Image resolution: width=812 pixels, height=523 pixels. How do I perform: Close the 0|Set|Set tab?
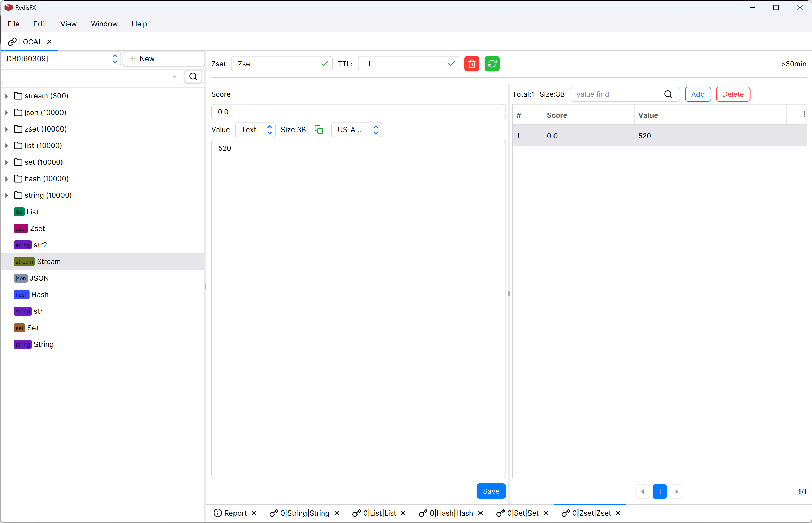click(545, 513)
